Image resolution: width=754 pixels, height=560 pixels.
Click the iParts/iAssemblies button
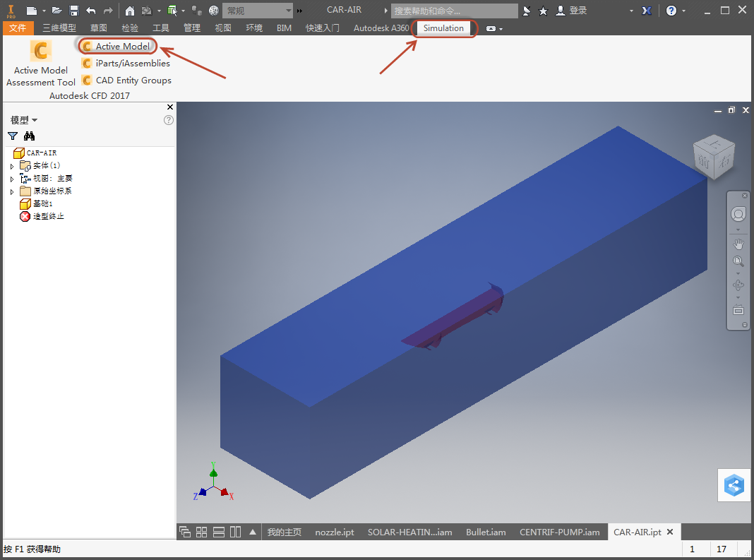[x=126, y=63]
